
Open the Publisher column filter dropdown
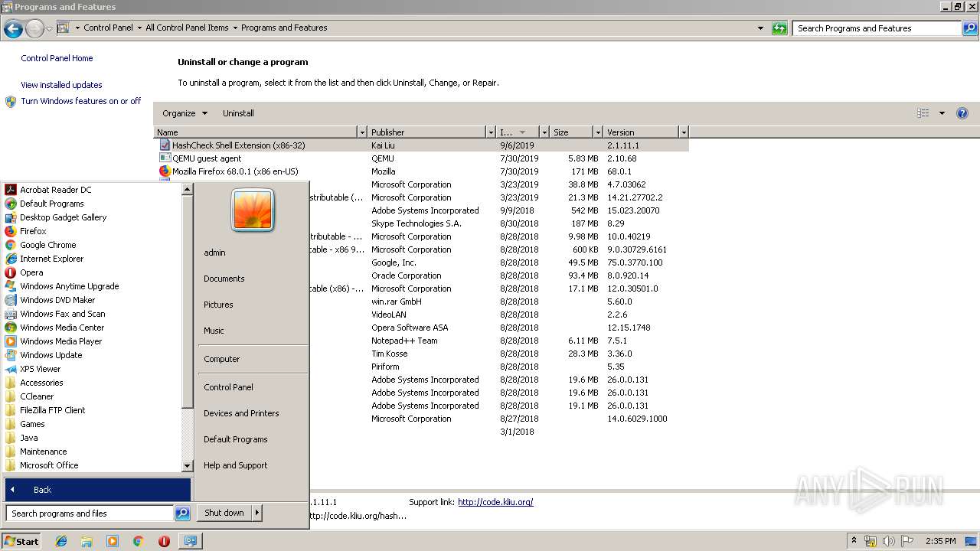point(491,132)
